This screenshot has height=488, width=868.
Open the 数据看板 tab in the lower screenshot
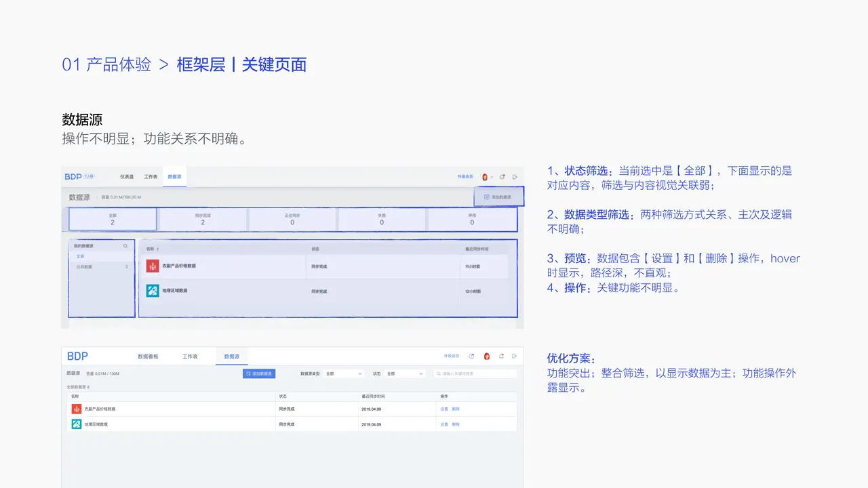(x=148, y=356)
